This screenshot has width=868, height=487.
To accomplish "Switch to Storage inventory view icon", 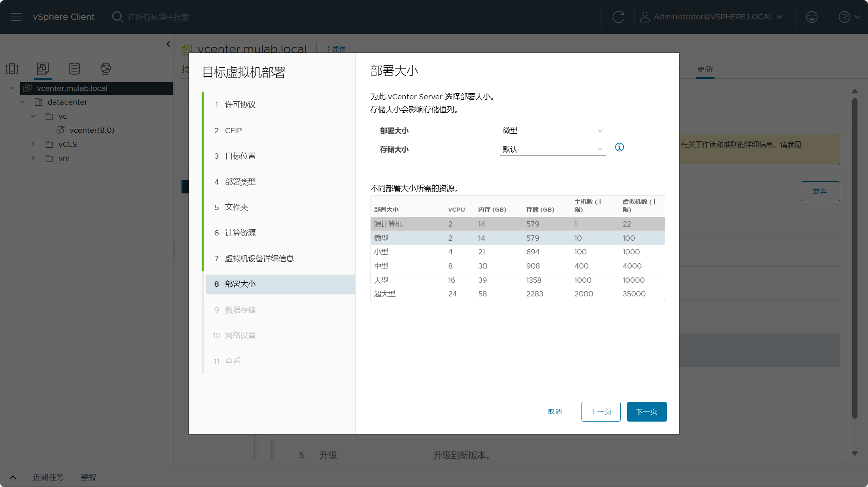I will click(x=74, y=69).
